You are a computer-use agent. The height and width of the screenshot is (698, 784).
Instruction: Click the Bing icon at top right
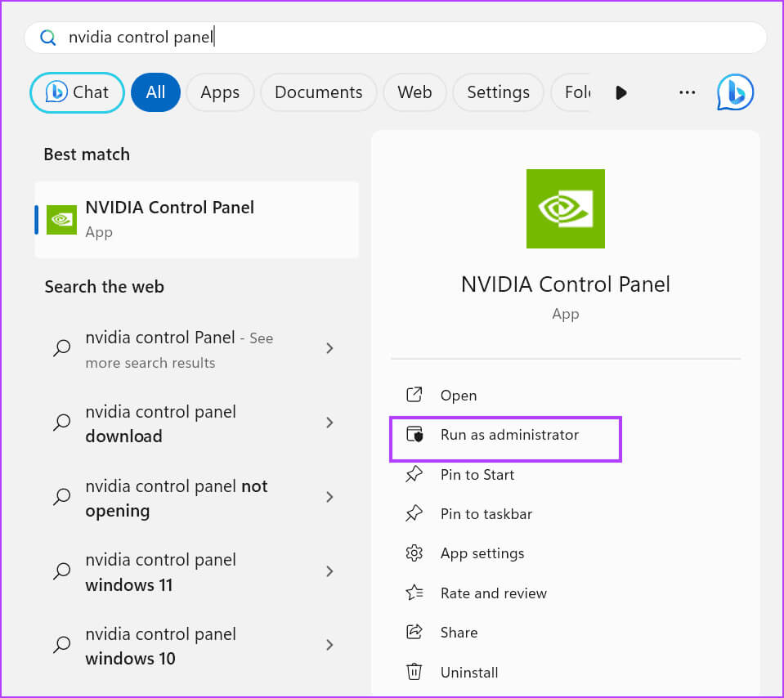735,92
